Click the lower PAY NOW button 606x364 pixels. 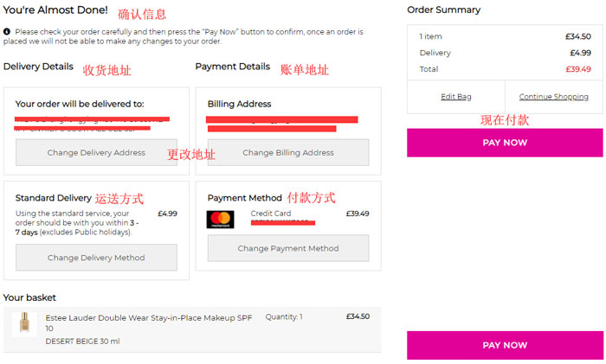505,346
